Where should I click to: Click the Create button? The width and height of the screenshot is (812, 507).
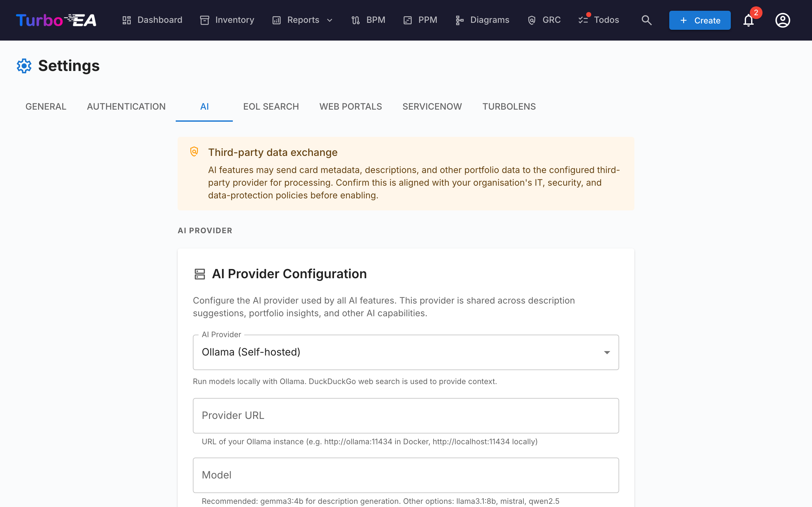700,20
